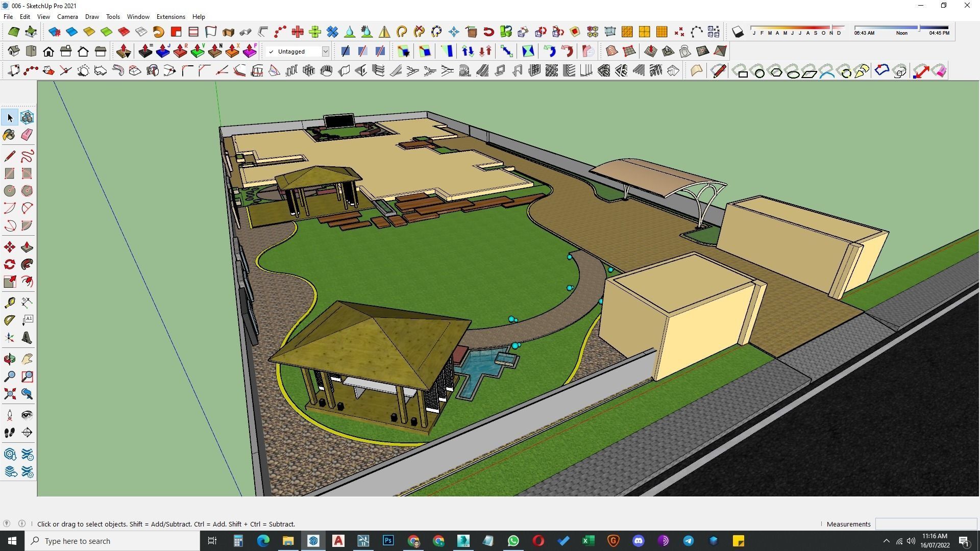Choose the Tape Measure tool

[x=10, y=303]
